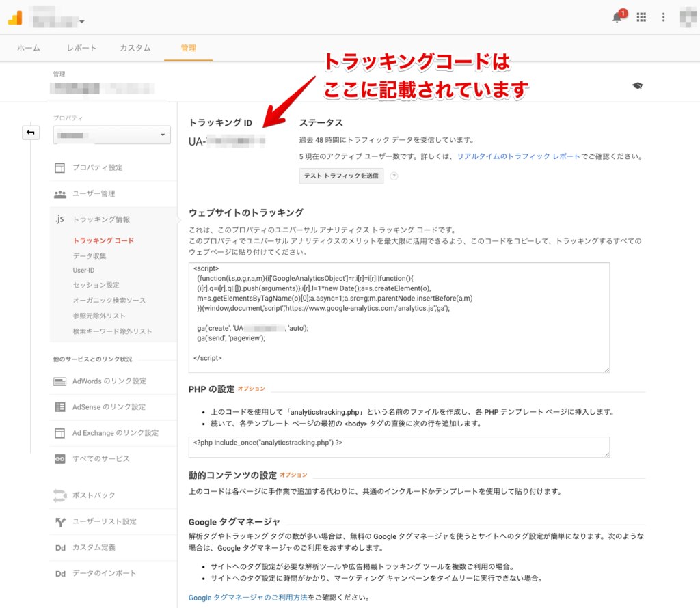Open カスタム定義
700x608 pixels.
(x=94, y=548)
